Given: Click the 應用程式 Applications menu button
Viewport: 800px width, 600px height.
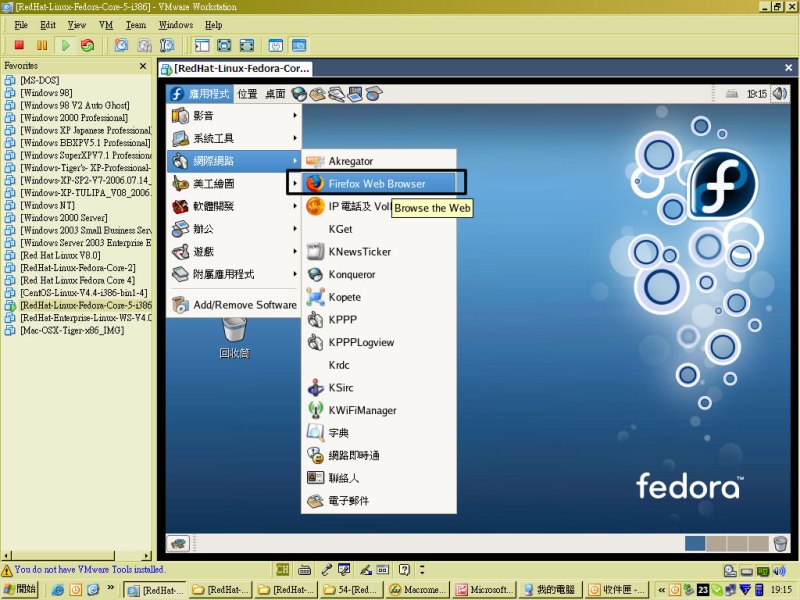Looking at the screenshot, I should tap(201, 94).
